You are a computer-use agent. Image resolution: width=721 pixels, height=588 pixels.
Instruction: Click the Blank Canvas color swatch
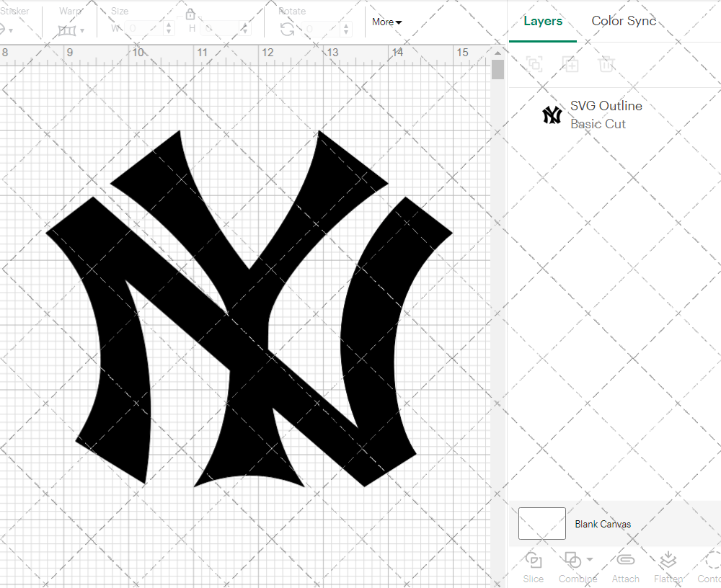(x=541, y=524)
